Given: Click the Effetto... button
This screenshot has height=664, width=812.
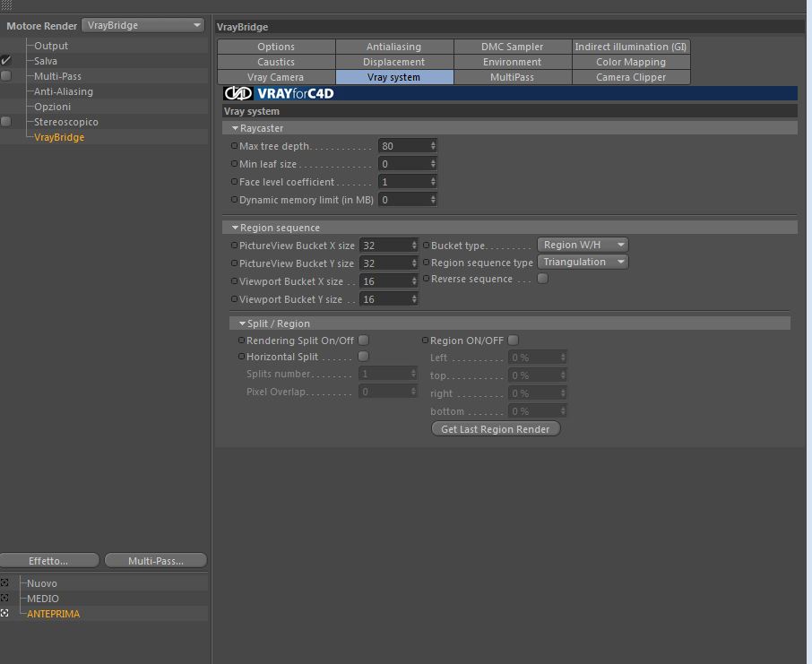Looking at the screenshot, I should 49,560.
